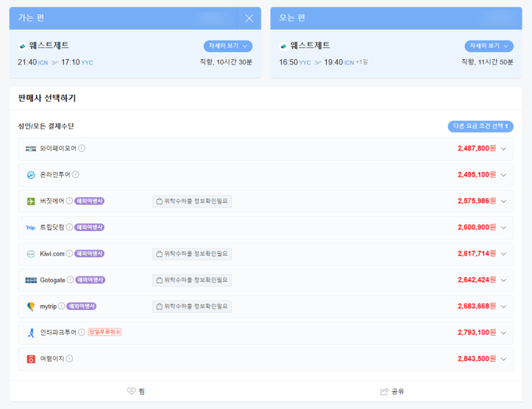Click 해외여행사 tag on mytrip row
Screen dimensions: 532x409
tap(81, 306)
